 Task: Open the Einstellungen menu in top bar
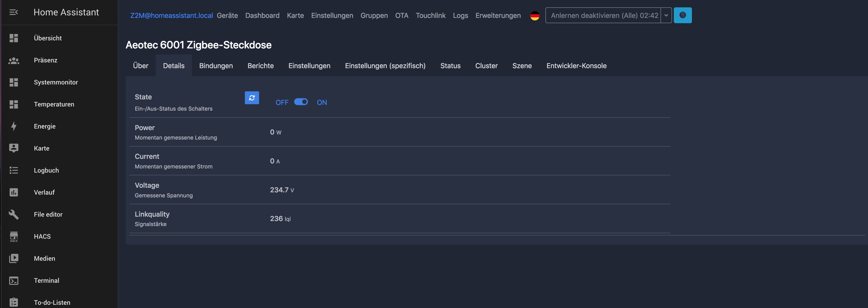332,16
